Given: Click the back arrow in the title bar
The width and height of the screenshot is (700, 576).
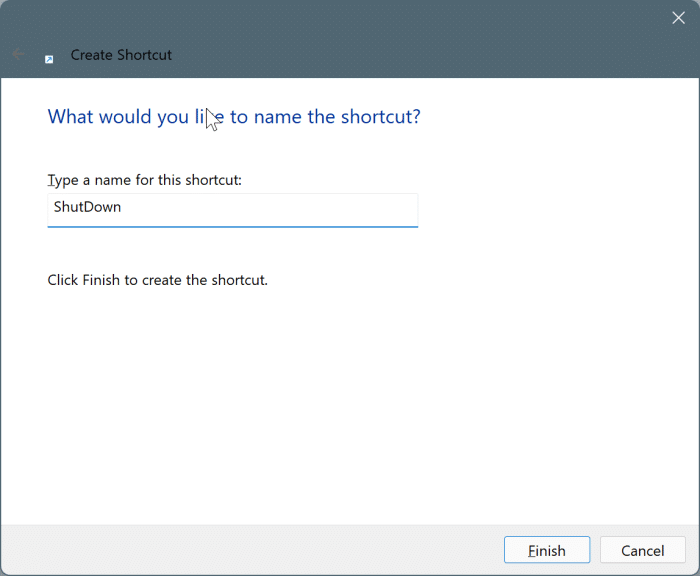Looking at the screenshot, I should [x=18, y=55].
